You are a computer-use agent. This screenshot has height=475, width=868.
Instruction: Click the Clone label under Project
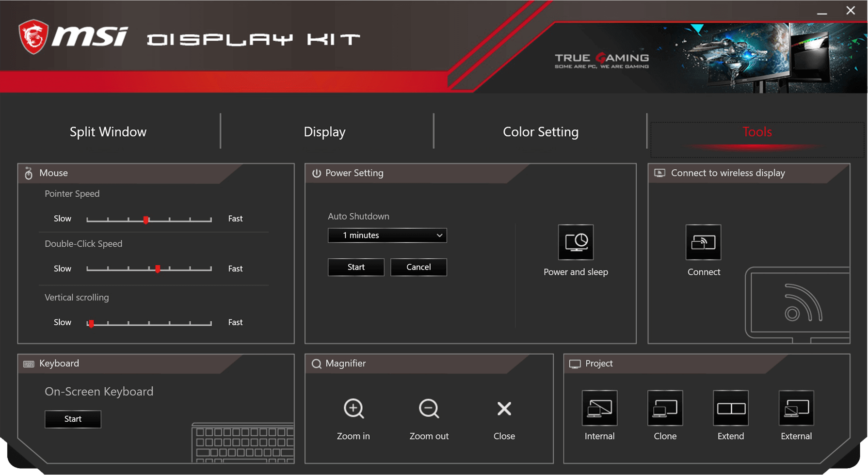665,436
